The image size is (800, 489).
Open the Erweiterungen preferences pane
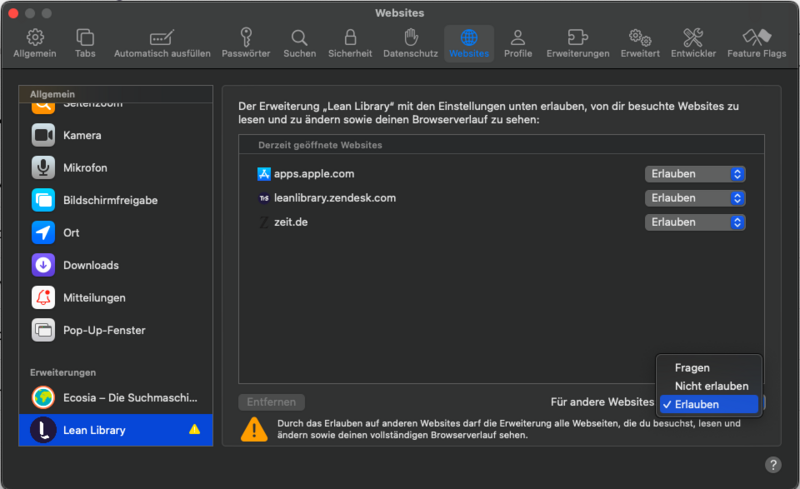tap(578, 43)
